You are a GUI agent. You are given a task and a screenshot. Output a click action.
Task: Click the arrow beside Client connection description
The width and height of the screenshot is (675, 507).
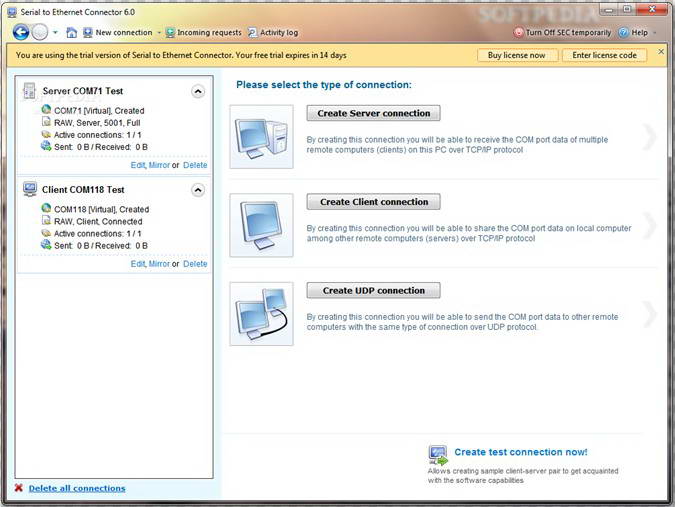[649, 225]
